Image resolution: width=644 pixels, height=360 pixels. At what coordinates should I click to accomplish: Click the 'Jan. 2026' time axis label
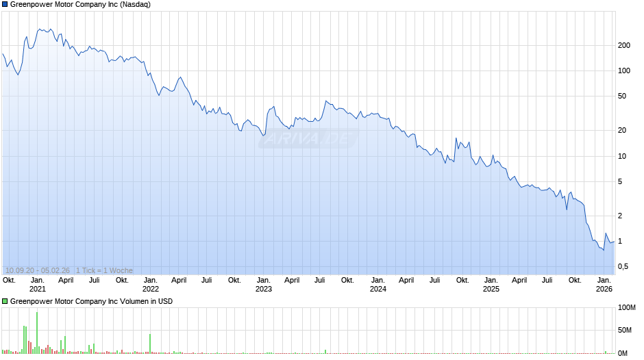[x=604, y=285]
